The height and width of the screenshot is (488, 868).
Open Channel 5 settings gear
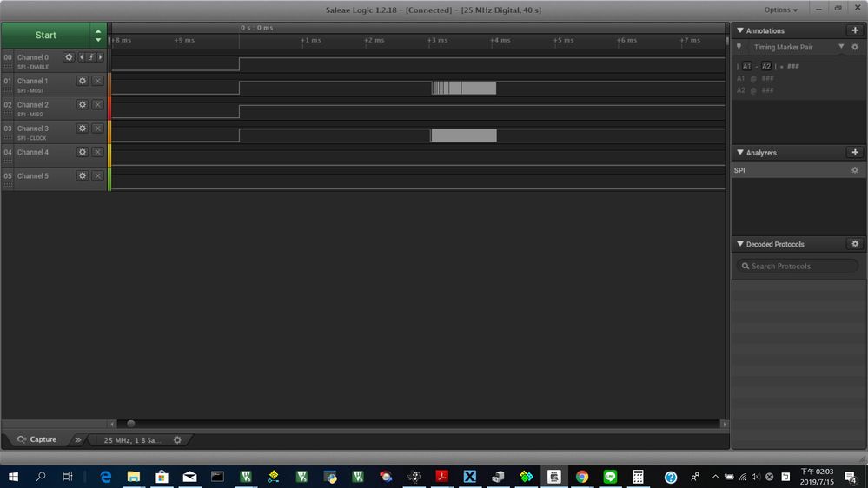coord(83,176)
